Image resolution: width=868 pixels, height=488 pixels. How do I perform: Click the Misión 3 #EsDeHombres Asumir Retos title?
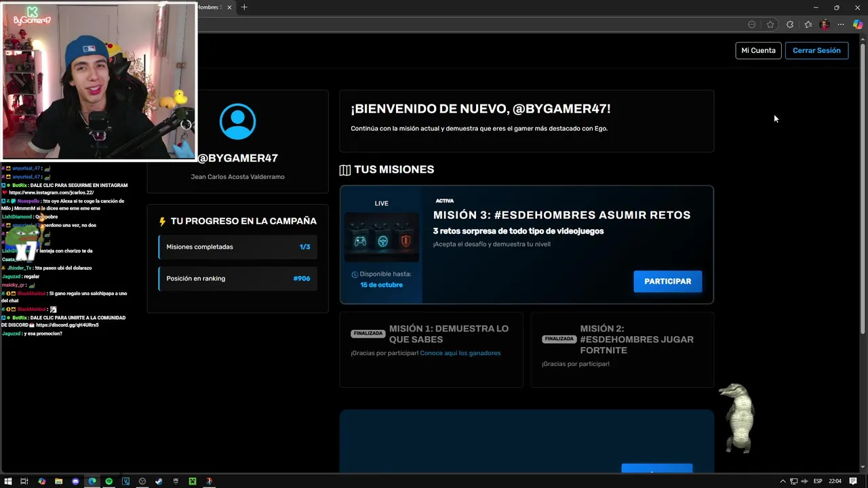tap(561, 215)
